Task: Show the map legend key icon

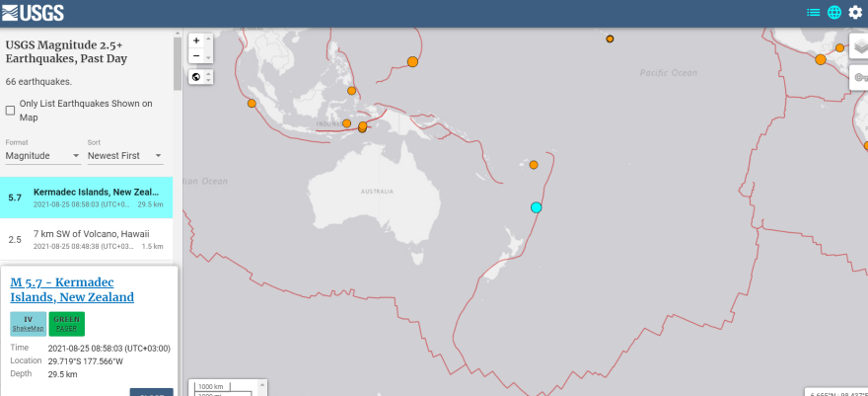Action: (860, 77)
